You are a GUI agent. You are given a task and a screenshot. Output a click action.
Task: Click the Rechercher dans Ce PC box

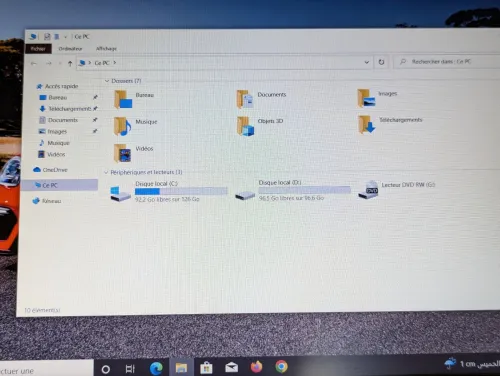coord(447,62)
